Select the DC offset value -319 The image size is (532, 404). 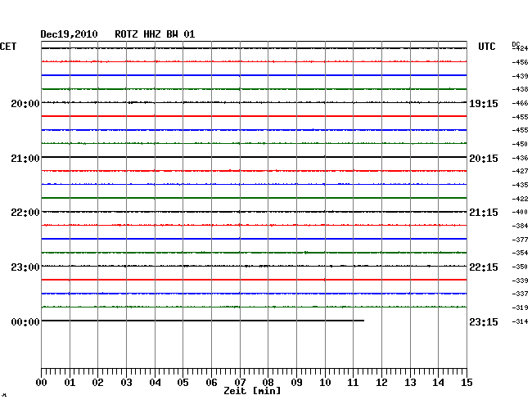[520, 307]
